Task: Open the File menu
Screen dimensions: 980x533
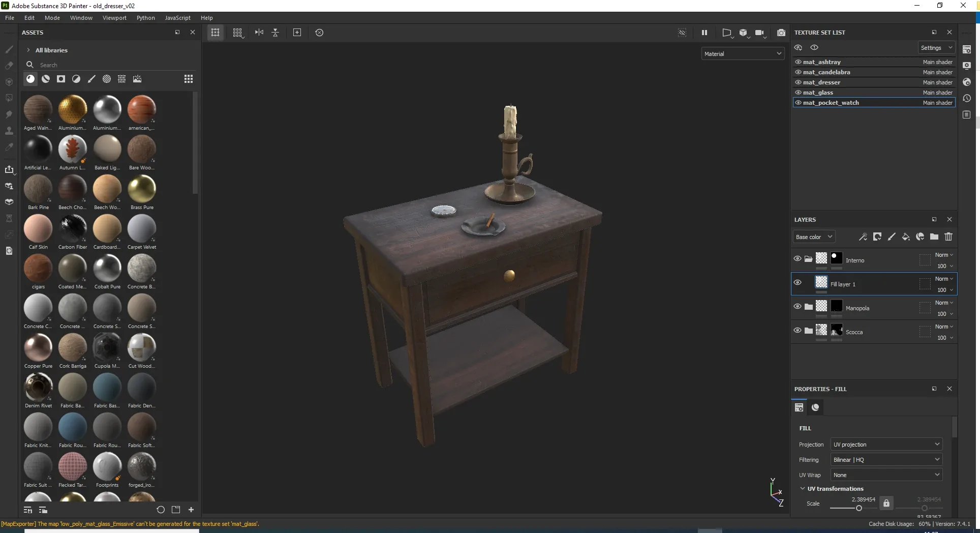Action: [10, 18]
